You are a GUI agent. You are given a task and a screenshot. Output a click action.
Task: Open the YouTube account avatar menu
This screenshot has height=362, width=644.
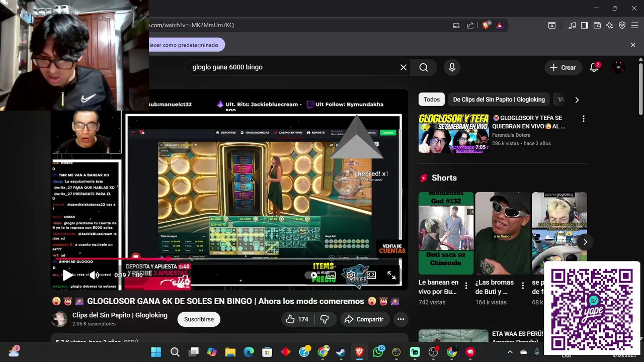tap(618, 67)
